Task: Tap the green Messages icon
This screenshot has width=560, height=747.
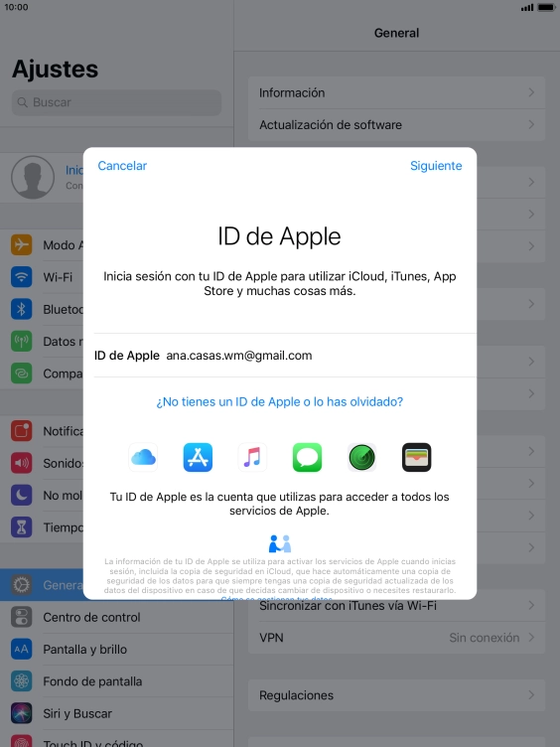Action: pos(307,457)
